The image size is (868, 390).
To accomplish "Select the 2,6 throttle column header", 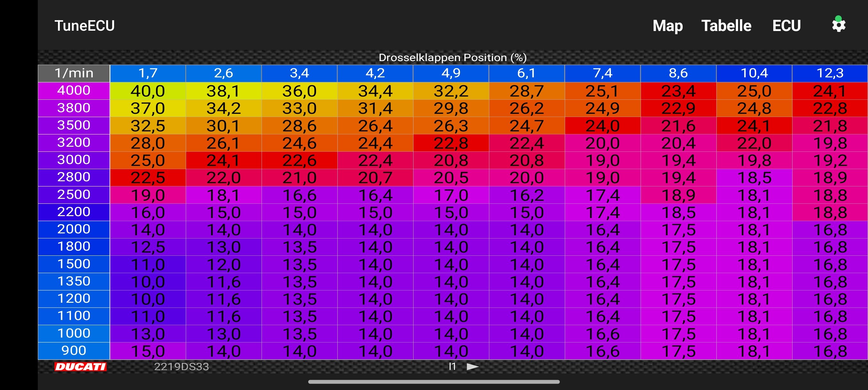I will (223, 73).
